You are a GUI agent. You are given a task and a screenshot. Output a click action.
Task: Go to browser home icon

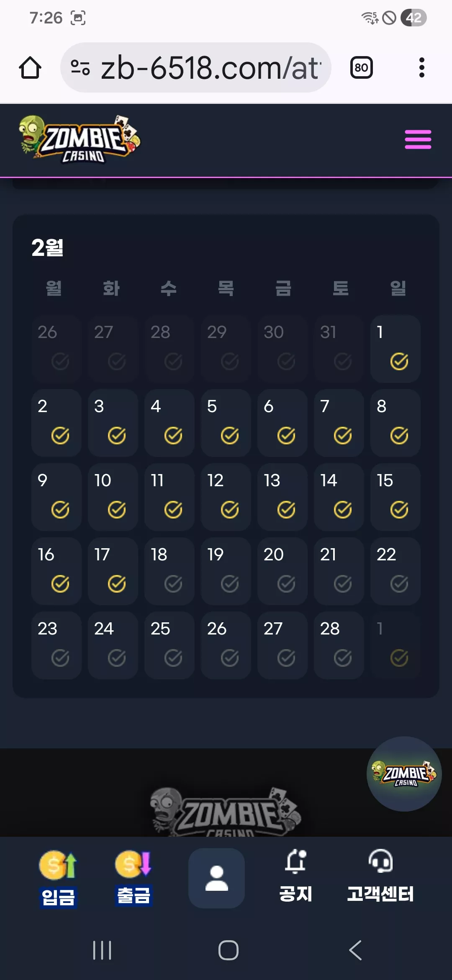(x=30, y=67)
